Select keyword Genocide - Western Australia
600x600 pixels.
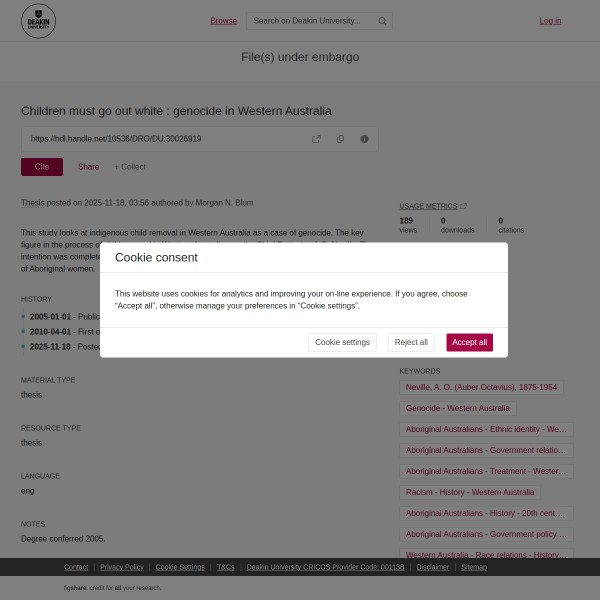click(458, 408)
